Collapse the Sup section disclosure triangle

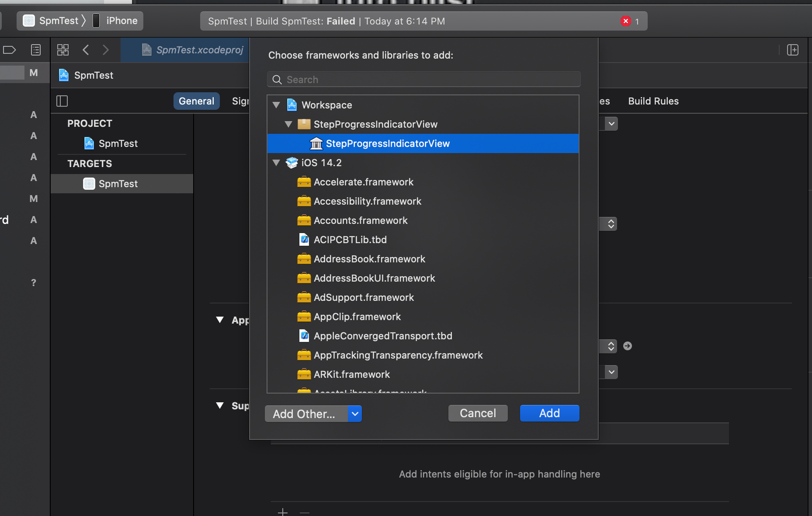tap(220, 405)
